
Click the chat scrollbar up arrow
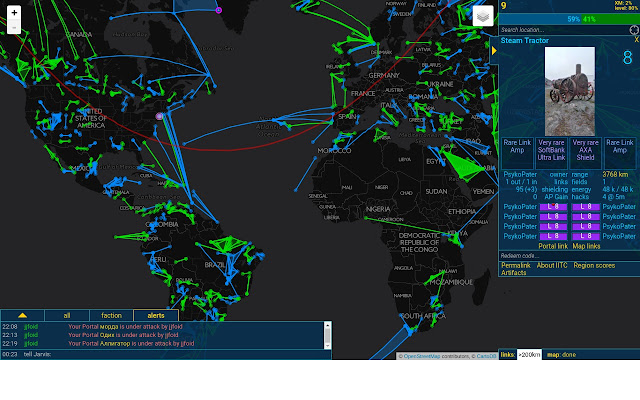click(327, 325)
